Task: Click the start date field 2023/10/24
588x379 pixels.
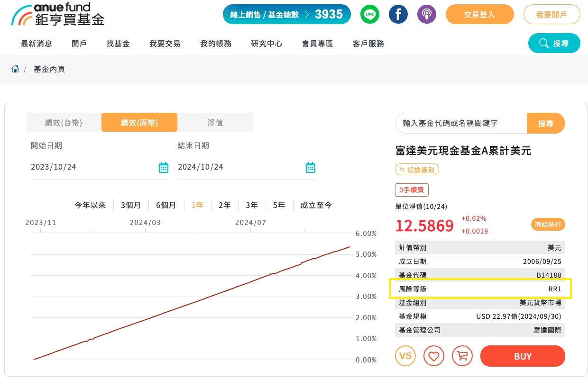Action: [x=100, y=167]
